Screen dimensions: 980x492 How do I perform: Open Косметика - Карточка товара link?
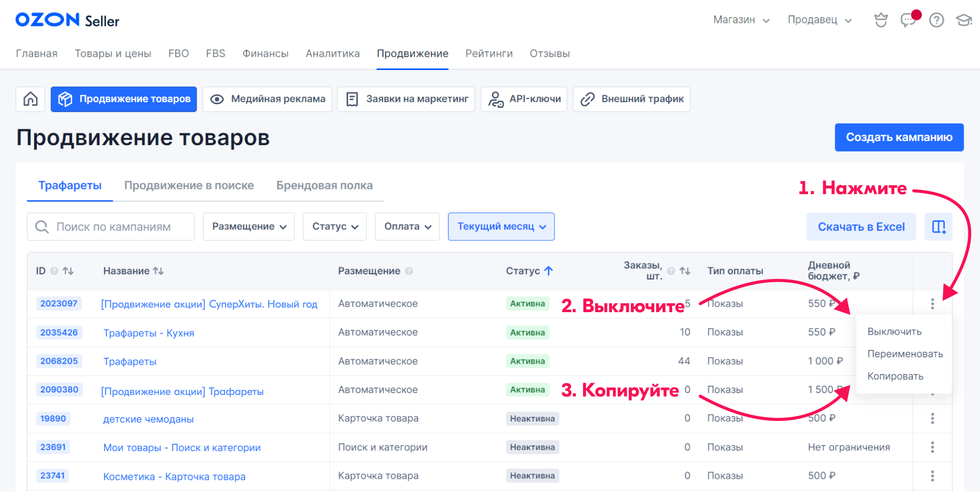pos(174,477)
